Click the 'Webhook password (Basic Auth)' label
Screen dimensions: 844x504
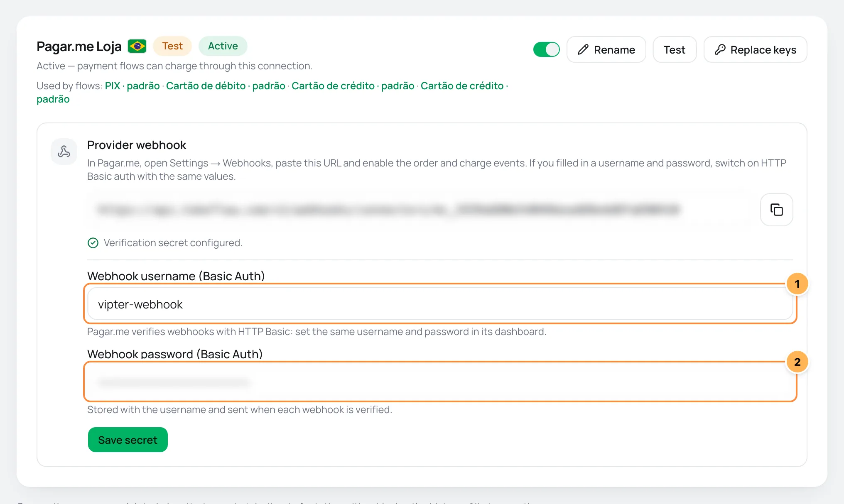175,354
